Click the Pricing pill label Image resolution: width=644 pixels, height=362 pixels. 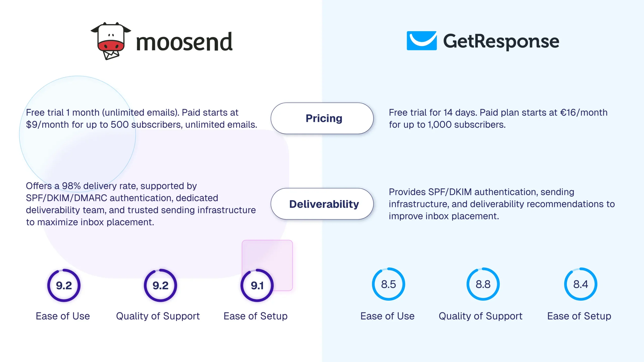[324, 118]
